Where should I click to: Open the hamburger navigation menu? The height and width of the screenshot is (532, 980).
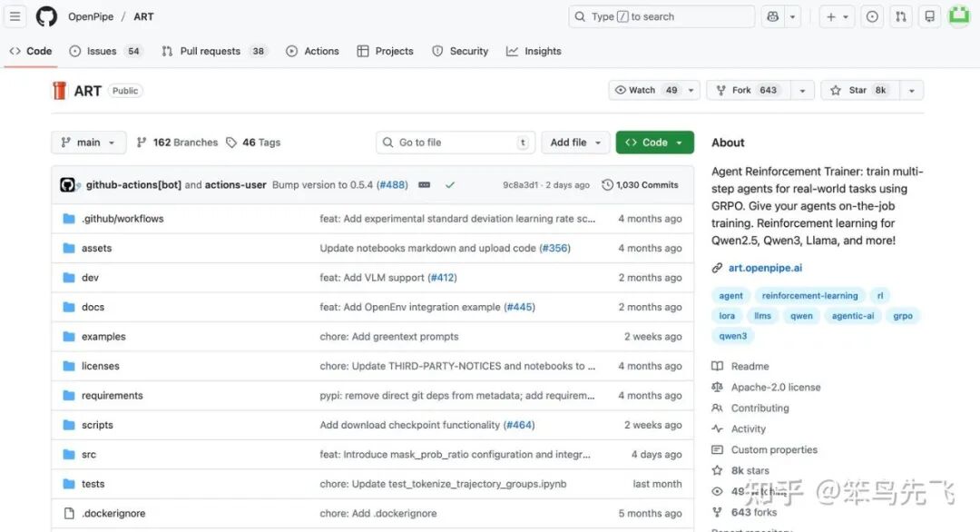click(15, 16)
